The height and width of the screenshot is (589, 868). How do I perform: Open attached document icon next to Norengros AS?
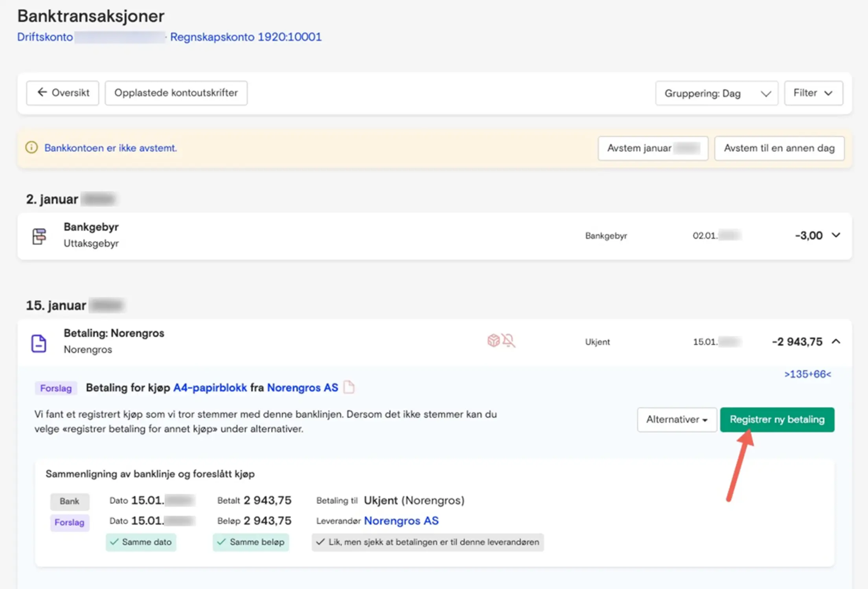349,387
